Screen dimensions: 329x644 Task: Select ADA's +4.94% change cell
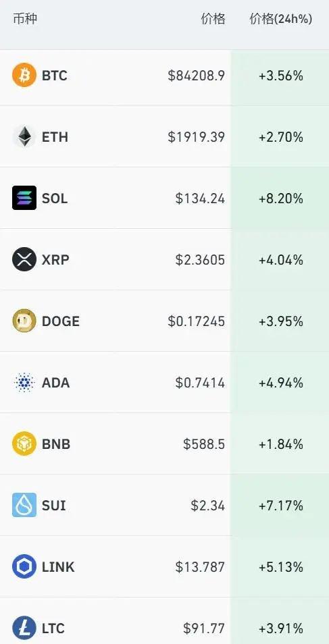281,382
